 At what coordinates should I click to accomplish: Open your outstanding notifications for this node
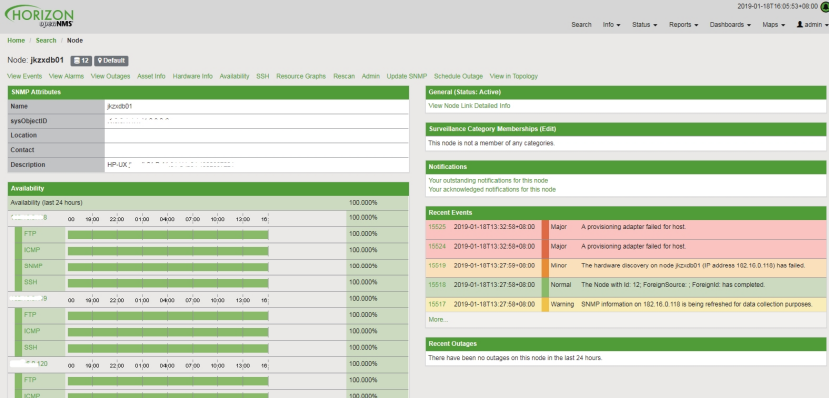pos(488,180)
